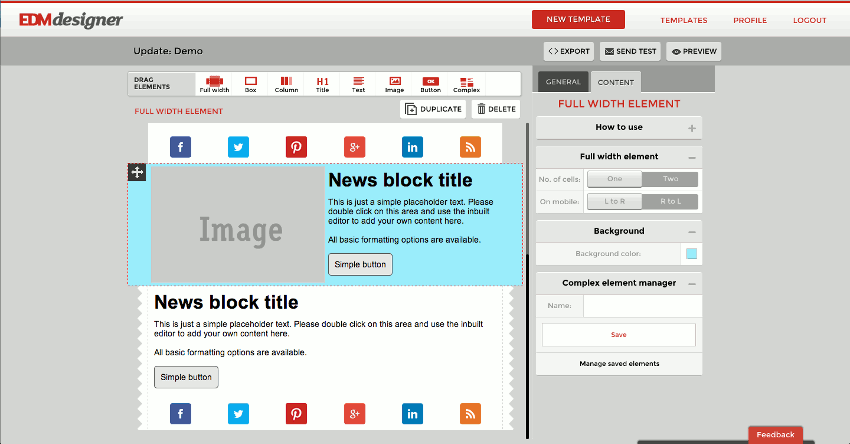This screenshot has width=850, height=444.
Task: Expand the How to use section
Action: click(692, 128)
